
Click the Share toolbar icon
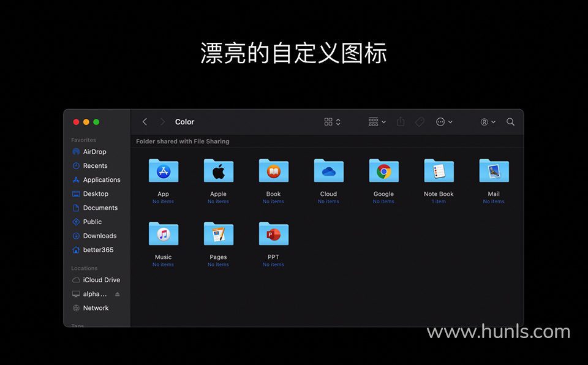coord(401,121)
